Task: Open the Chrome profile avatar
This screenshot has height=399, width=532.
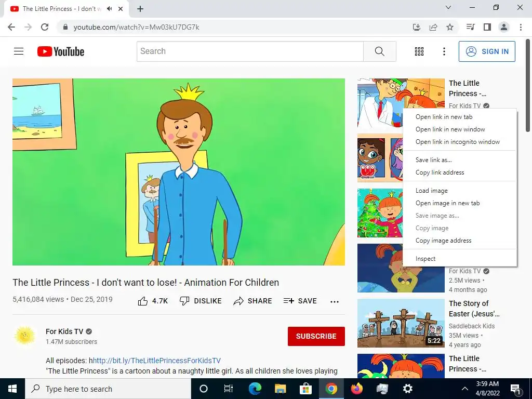Action: [x=504, y=27]
